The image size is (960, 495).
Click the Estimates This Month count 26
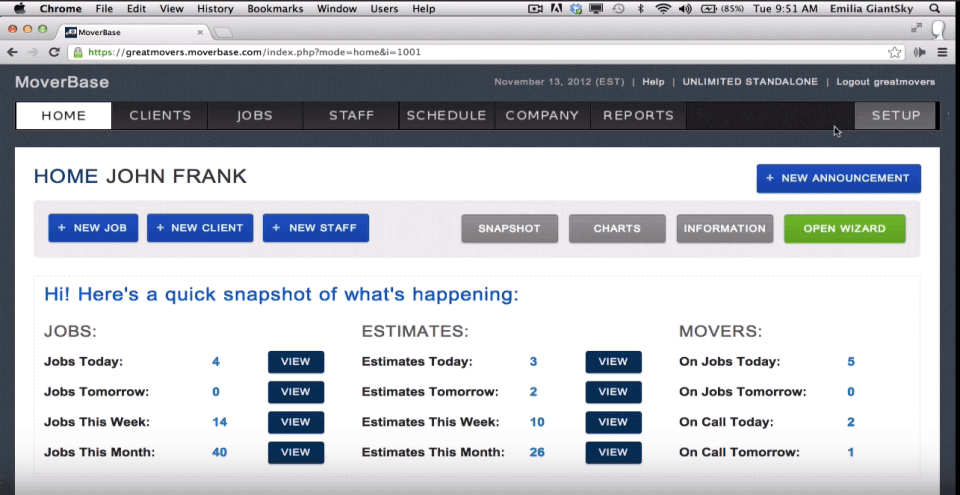tap(537, 453)
